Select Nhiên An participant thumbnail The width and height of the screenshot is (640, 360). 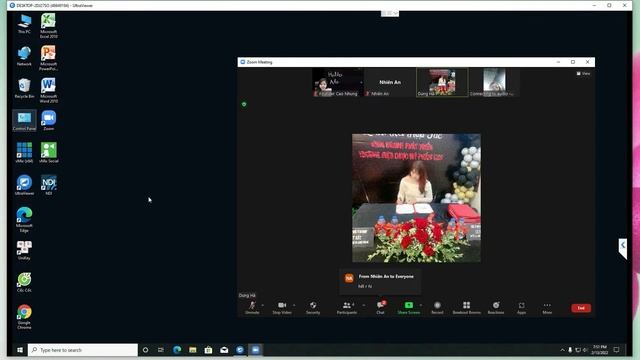[390, 82]
